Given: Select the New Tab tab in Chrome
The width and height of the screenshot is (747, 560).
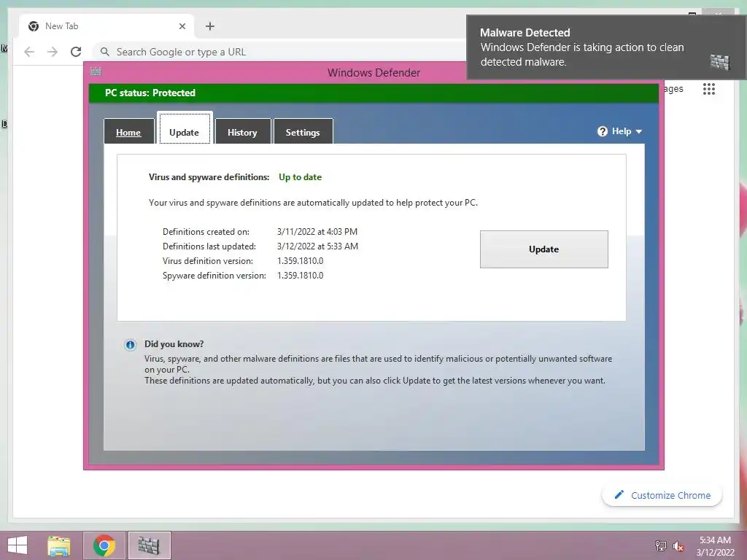Looking at the screenshot, I should pyautogui.click(x=107, y=26).
